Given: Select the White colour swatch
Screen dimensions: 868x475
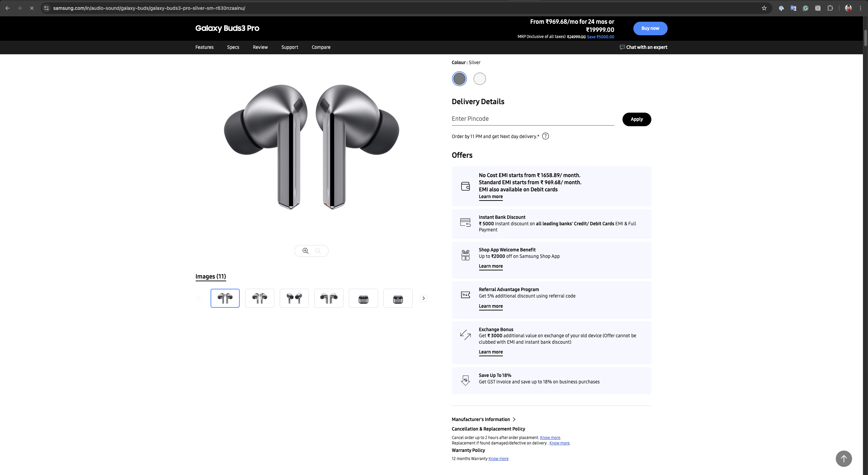Looking at the screenshot, I should pyautogui.click(x=479, y=79).
